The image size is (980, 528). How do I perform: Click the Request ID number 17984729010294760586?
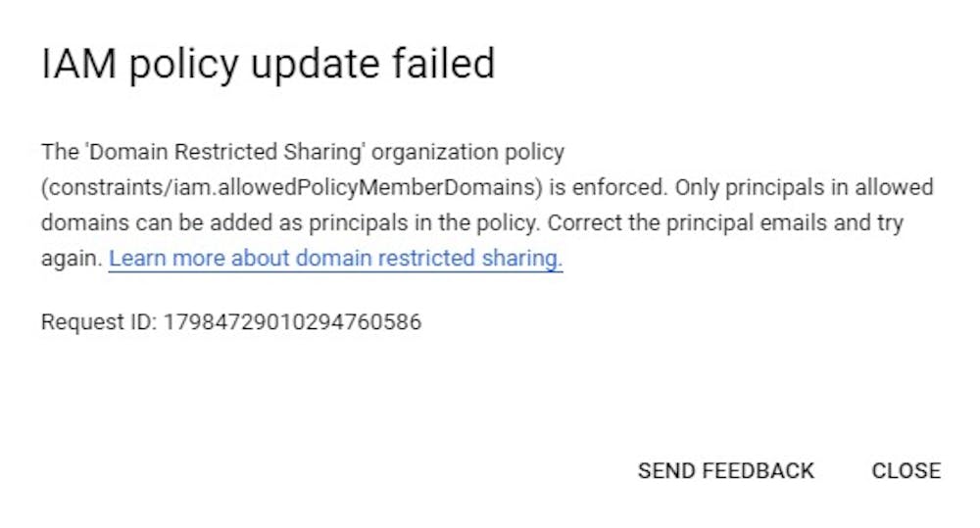click(x=292, y=321)
